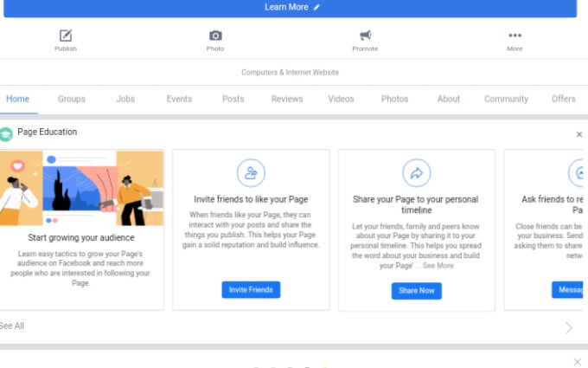Image resolution: width=588 pixels, height=368 pixels.
Task: Select the Promote megaphone icon
Action: point(365,36)
